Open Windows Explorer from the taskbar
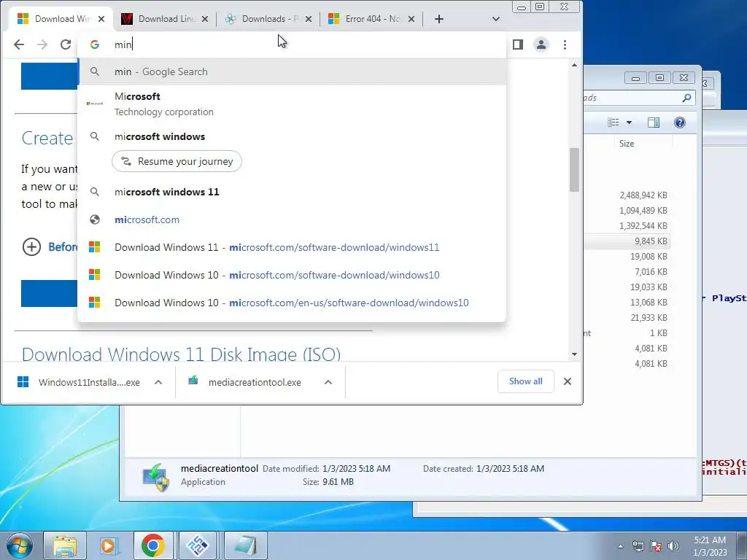This screenshot has width=747, height=560. click(x=65, y=545)
